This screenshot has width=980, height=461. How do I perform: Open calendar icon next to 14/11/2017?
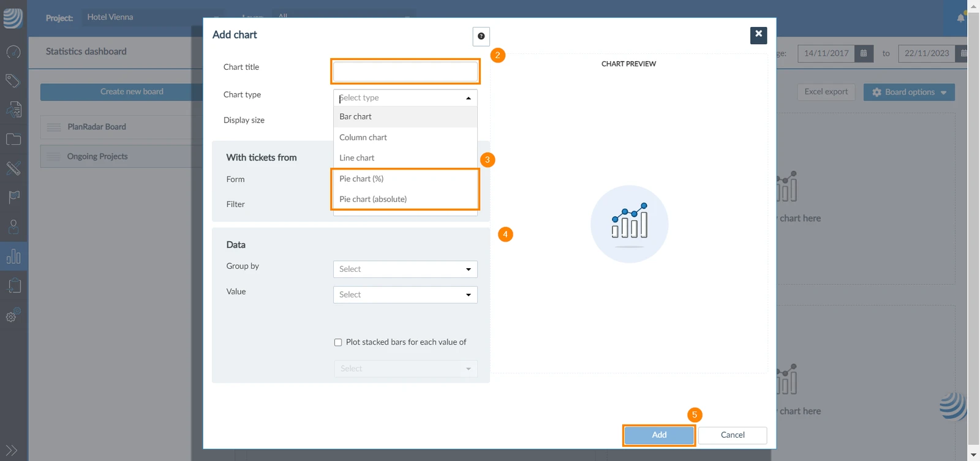864,53
